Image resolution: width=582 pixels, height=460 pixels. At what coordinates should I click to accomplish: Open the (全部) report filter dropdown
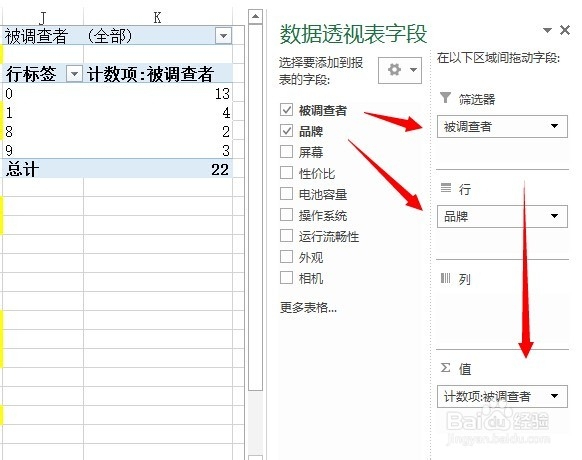(223, 36)
